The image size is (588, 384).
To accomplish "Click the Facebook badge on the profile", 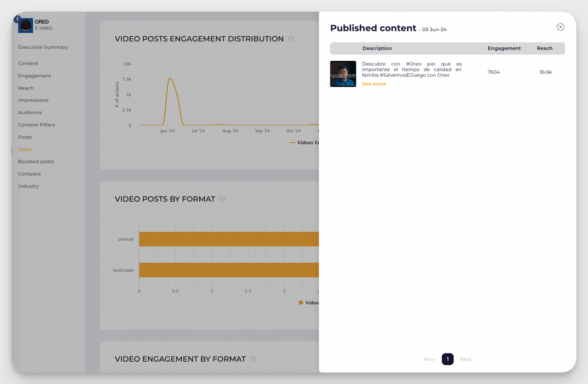I will pos(17,19).
